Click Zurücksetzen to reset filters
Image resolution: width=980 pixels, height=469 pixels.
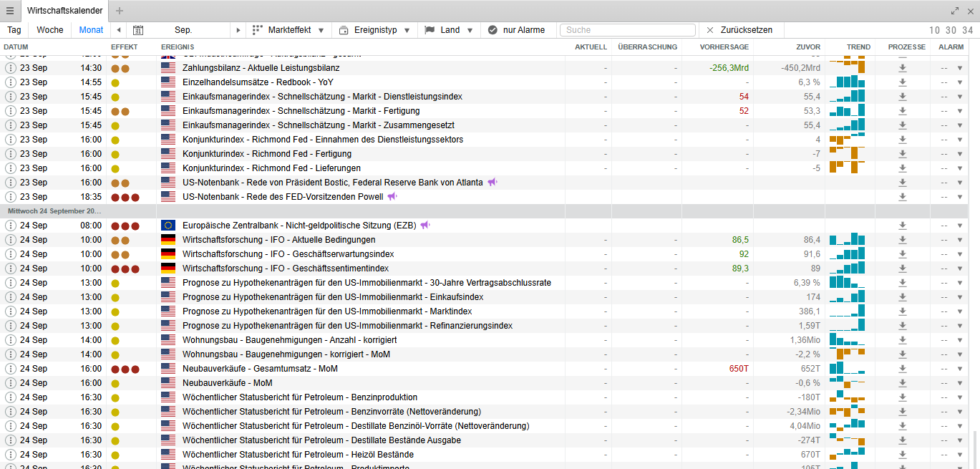(x=743, y=30)
